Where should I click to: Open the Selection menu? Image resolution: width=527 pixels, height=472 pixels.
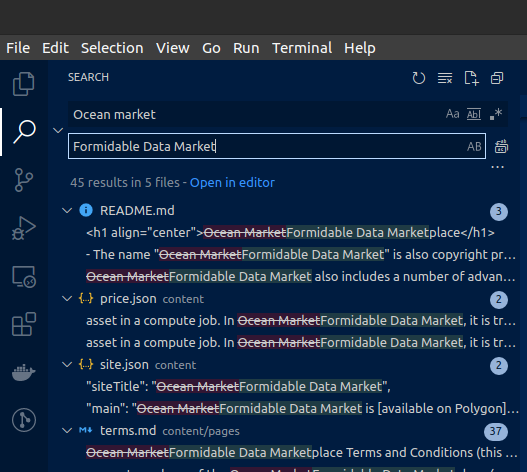click(x=112, y=48)
